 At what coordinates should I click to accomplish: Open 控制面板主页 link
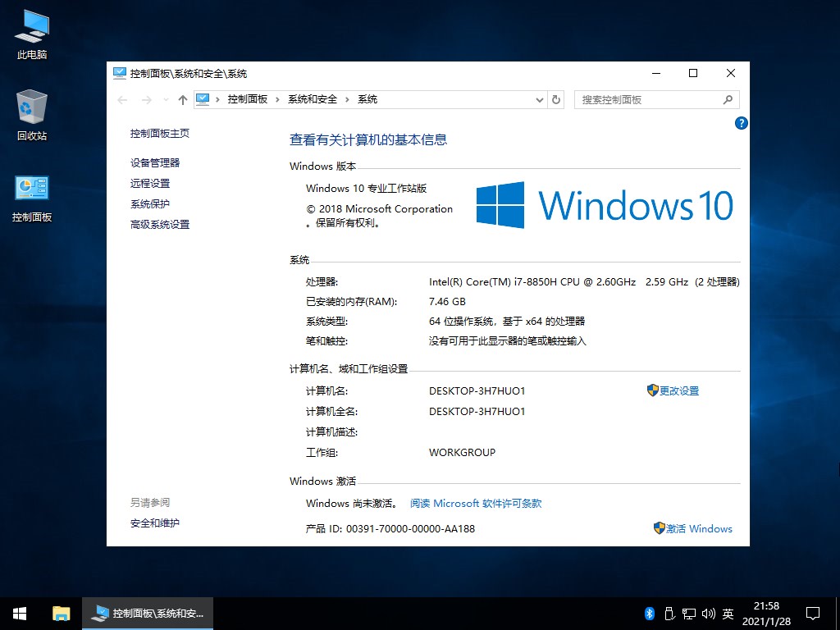click(160, 134)
